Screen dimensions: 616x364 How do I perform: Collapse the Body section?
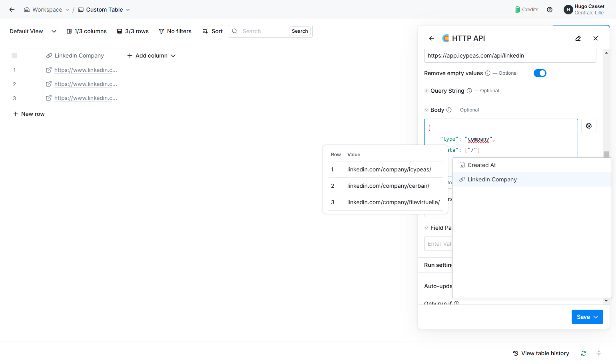pyautogui.click(x=427, y=110)
